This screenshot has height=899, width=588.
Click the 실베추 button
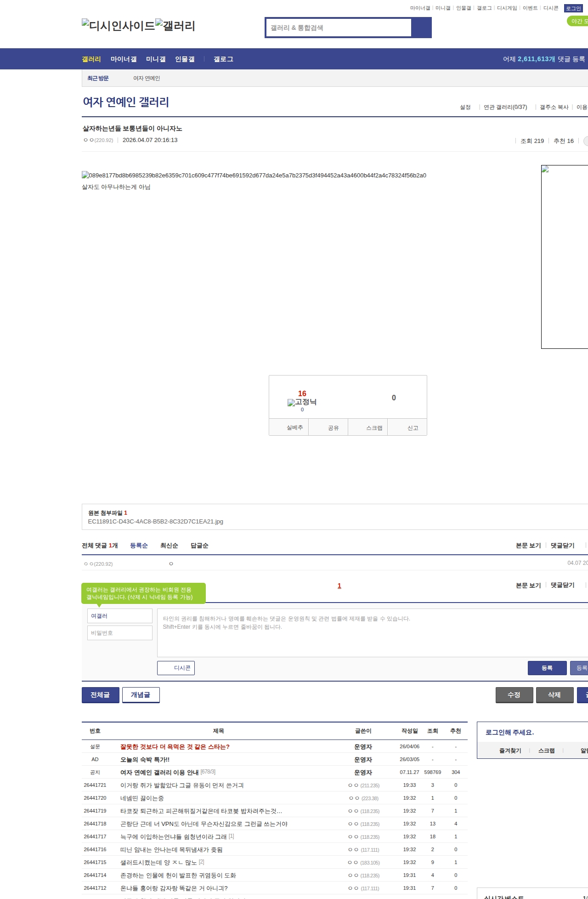(x=288, y=427)
